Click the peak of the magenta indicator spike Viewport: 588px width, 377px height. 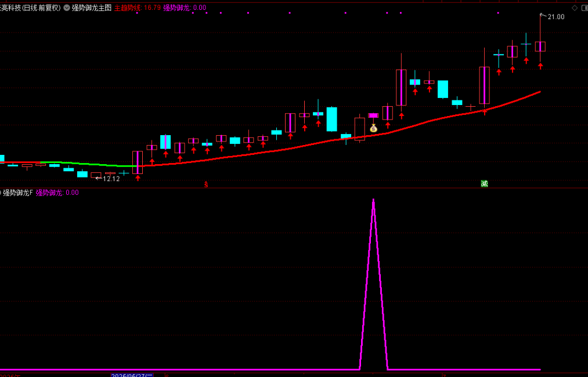pos(373,200)
